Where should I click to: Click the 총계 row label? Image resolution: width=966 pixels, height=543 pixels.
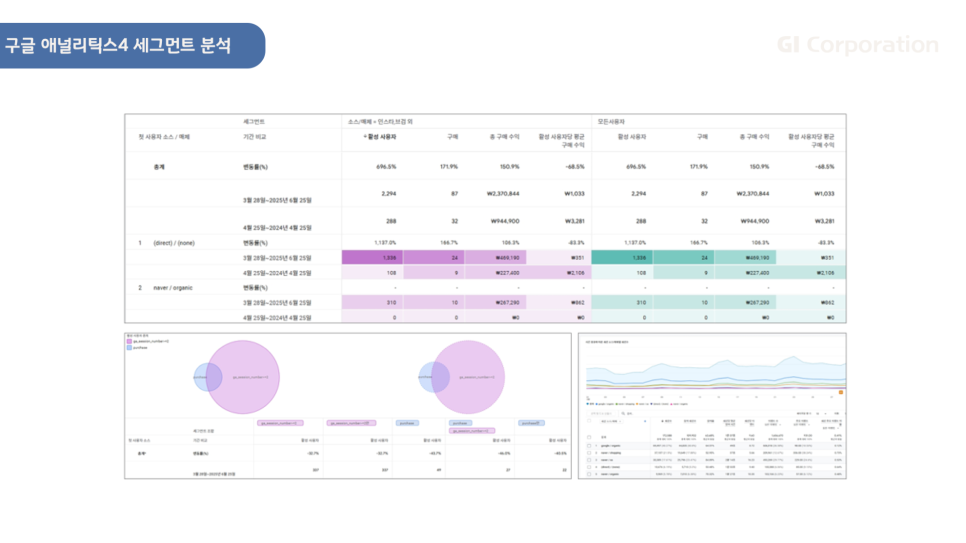(159, 167)
